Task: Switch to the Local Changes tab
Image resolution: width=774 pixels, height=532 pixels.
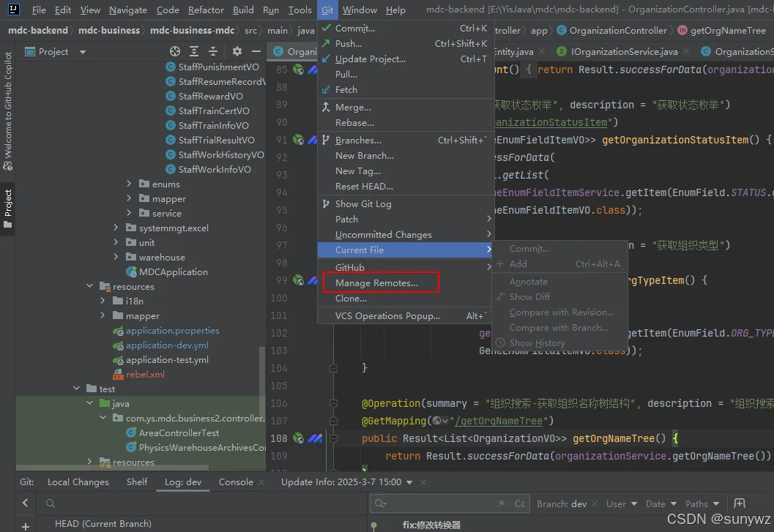Action: pos(78,482)
